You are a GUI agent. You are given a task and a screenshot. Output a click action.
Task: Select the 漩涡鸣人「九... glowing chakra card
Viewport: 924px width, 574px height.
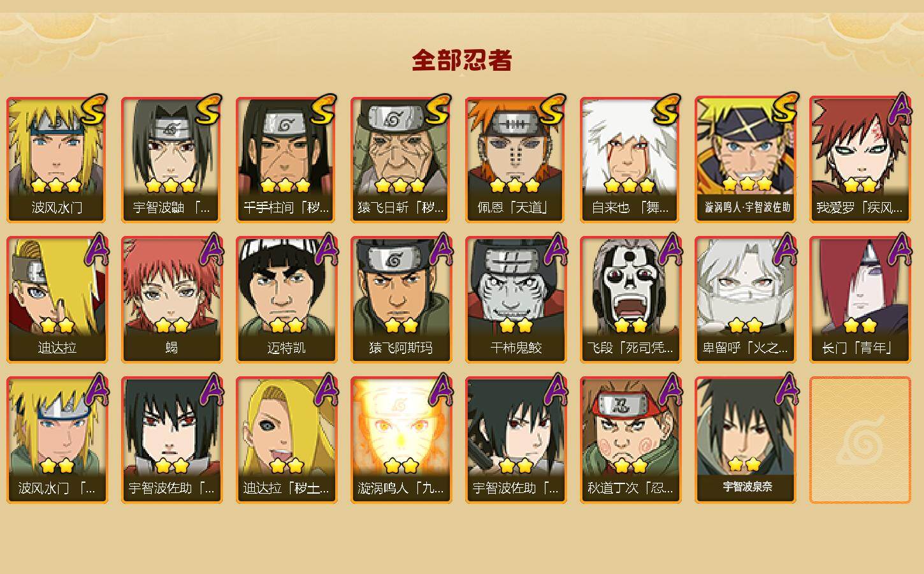[401, 440]
